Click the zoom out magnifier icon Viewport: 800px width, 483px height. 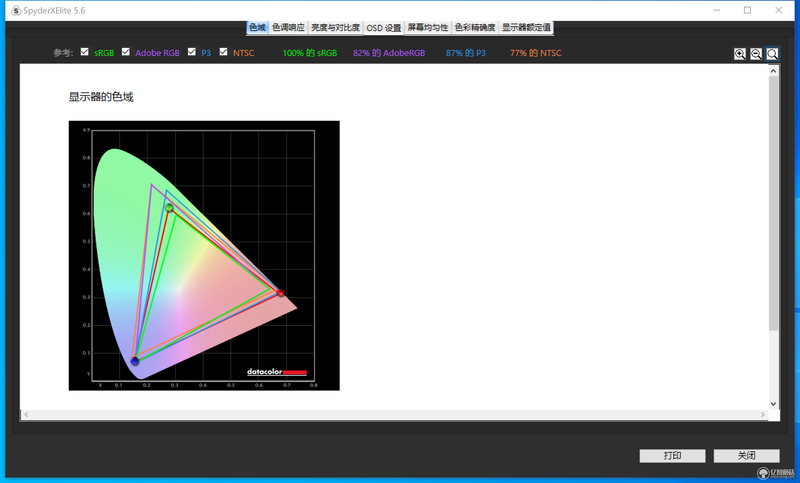pyautogui.click(x=756, y=54)
